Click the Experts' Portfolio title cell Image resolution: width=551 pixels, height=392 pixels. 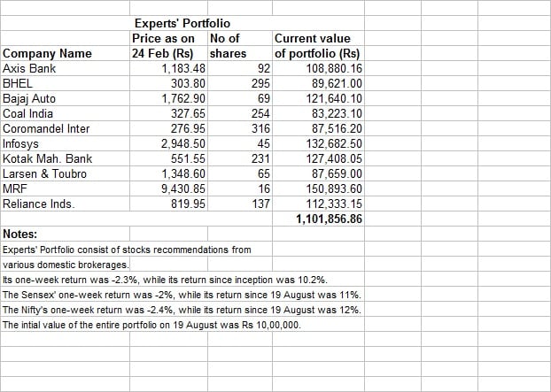(182, 23)
